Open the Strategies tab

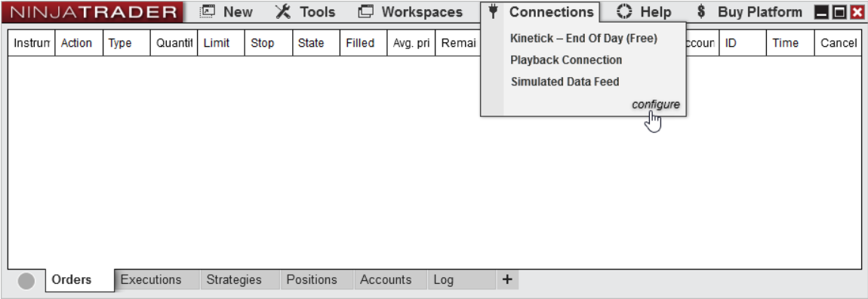(x=234, y=279)
